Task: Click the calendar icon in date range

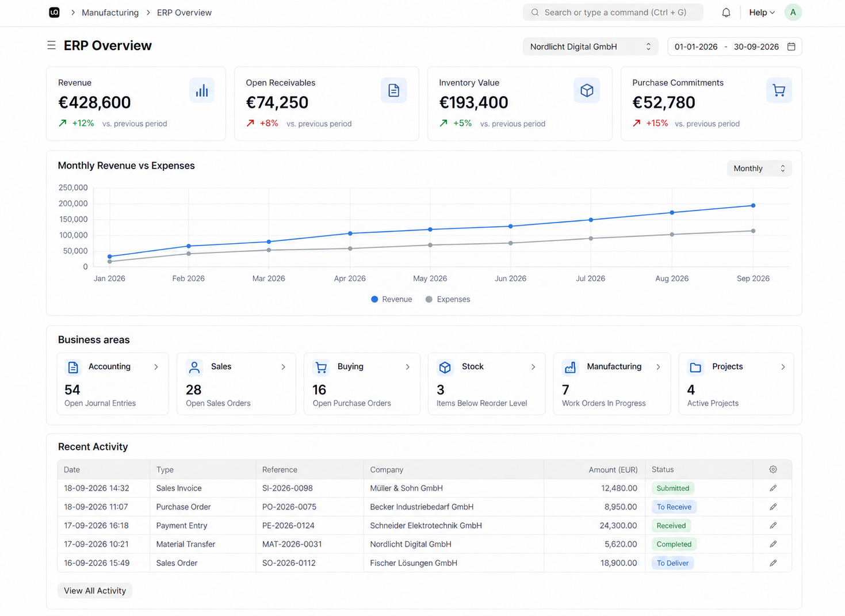Action: pyautogui.click(x=792, y=47)
